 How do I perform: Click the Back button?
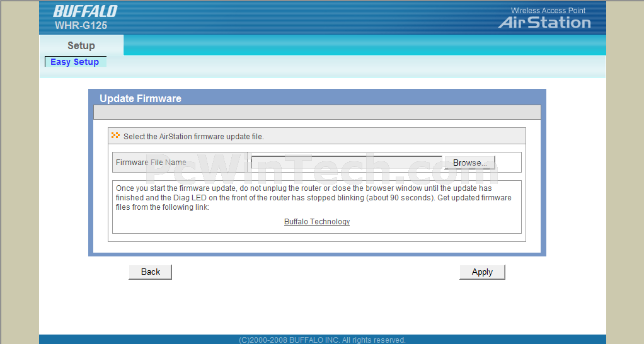coord(151,272)
